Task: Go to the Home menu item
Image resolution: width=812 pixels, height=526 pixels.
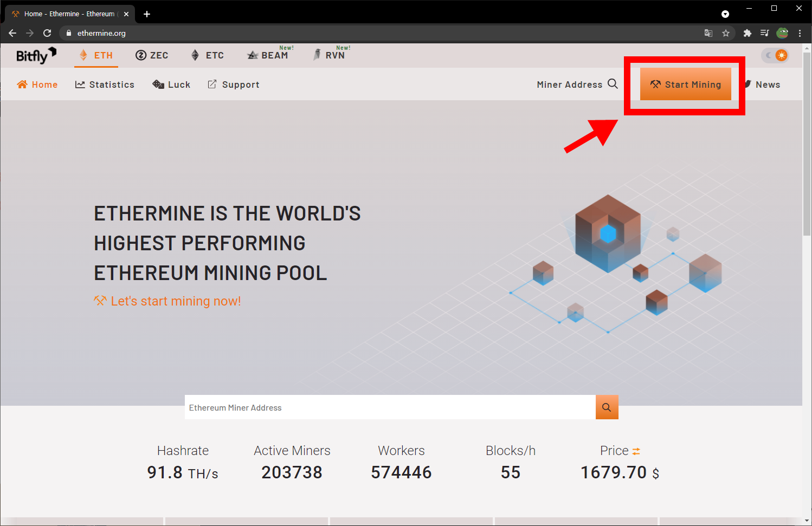Action: click(37, 85)
